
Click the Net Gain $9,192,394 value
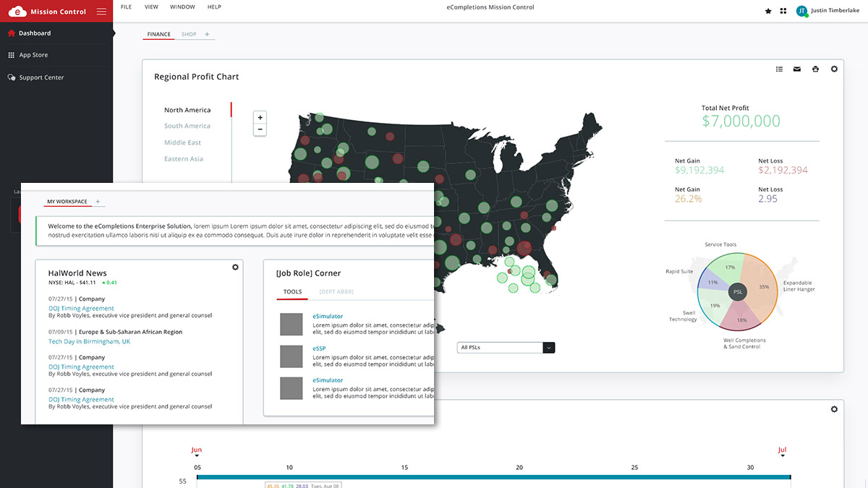tap(699, 170)
